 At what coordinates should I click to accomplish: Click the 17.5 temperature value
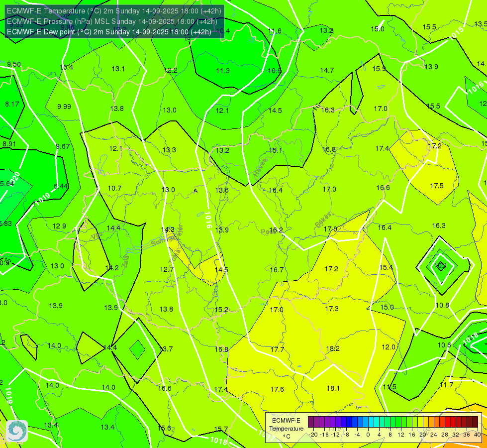tap(437, 186)
